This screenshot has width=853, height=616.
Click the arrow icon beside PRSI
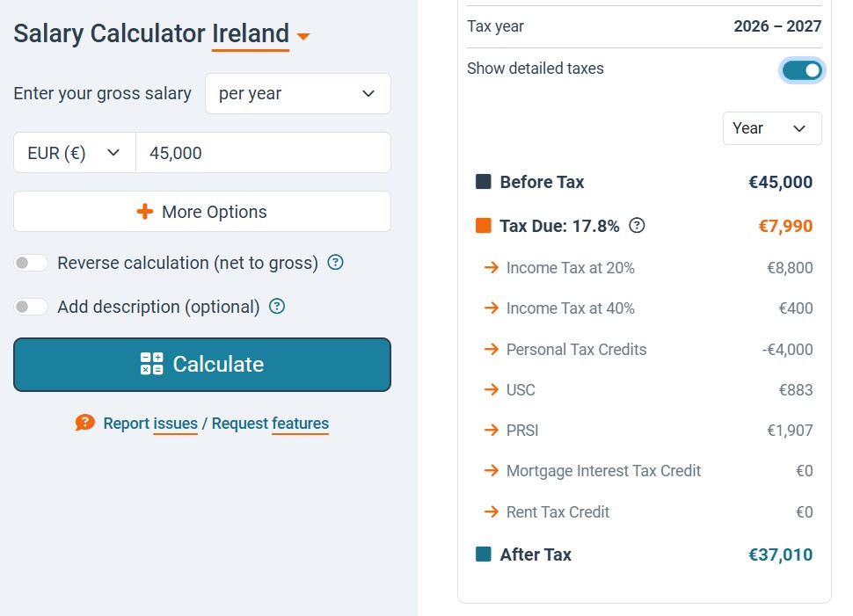click(492, 431)
